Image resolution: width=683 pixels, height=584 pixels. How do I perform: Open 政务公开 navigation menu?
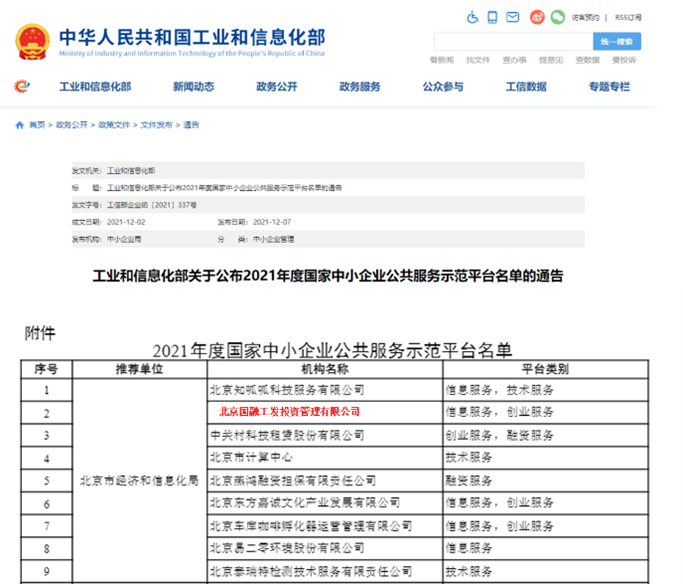[277, 87]
